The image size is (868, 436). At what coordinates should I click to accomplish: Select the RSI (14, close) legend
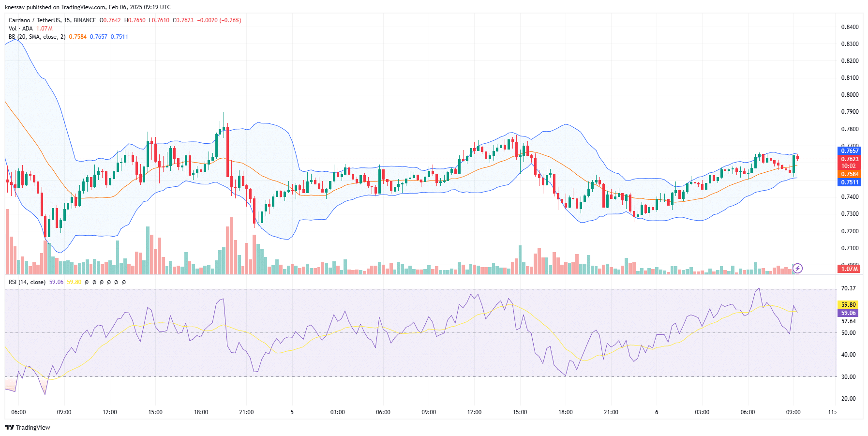(27, 282)
